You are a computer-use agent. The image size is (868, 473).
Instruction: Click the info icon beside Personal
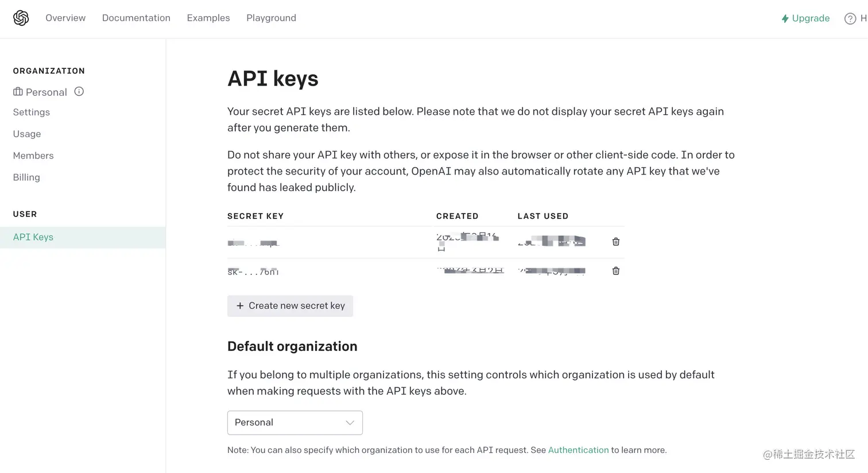coord(79,91)
